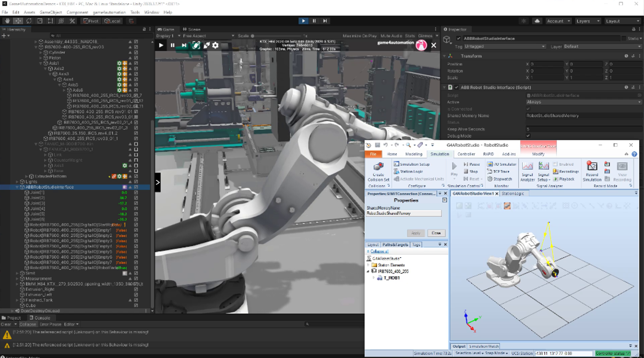Click the Unity editor Pause button
This screenshot has height=358, width=644.
[314, 21]
